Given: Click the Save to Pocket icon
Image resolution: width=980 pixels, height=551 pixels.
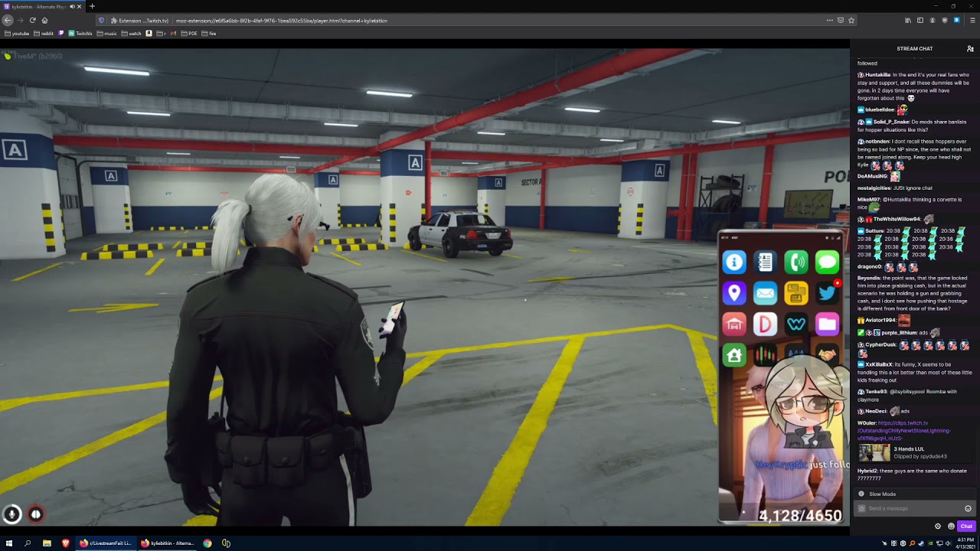Looking at the screenshot, I should 841,21.
